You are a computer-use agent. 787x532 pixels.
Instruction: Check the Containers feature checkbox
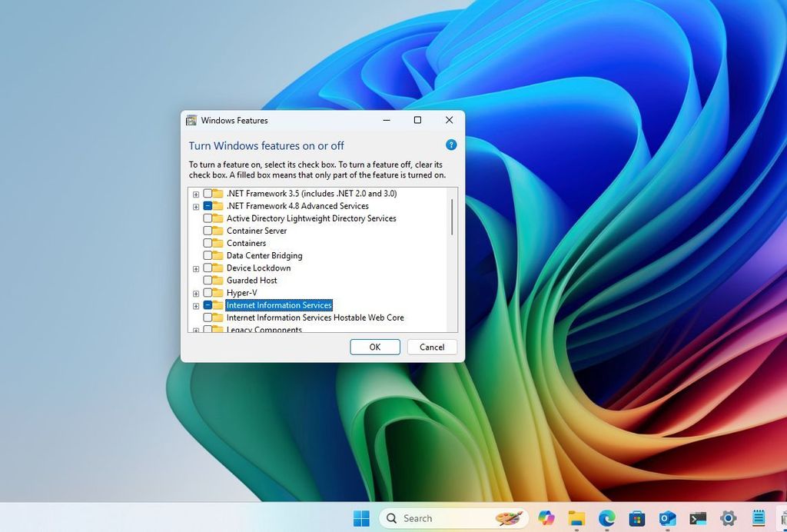click(208, 243)
